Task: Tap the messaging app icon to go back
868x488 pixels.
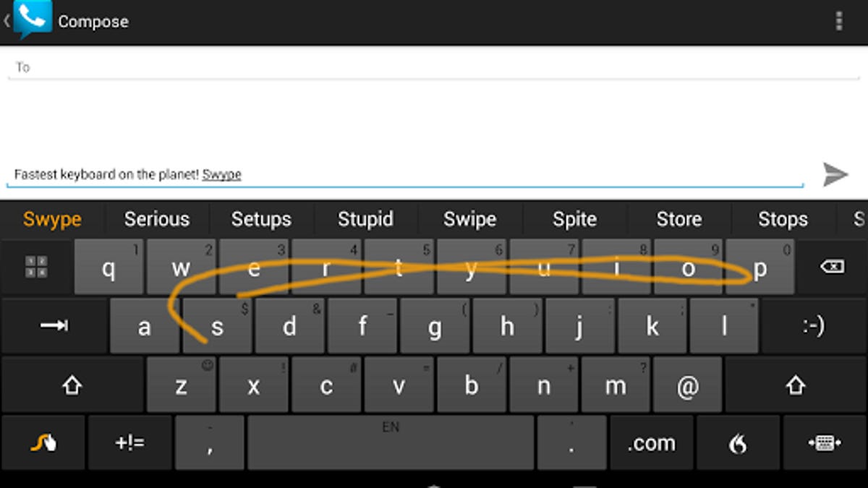Action: (33, 20)
